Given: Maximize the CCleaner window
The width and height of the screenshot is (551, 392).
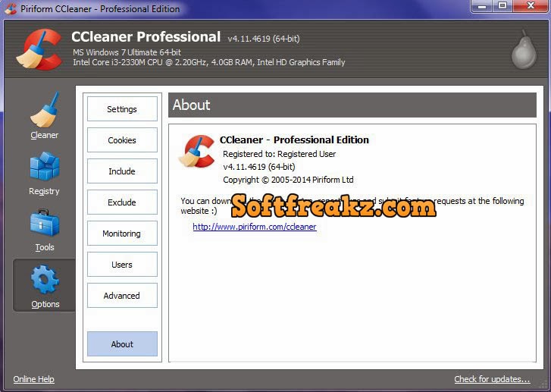Looking at the screenshot, I should (502, 6).
